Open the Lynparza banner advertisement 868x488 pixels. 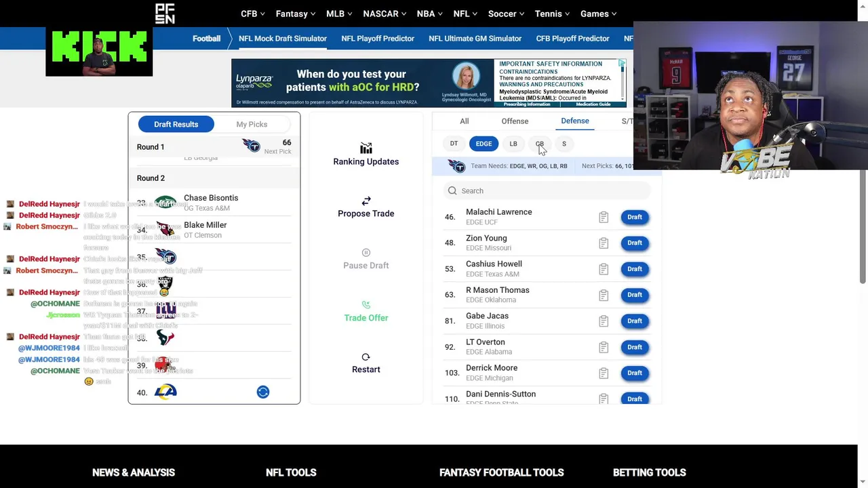(x=429, y=83)
